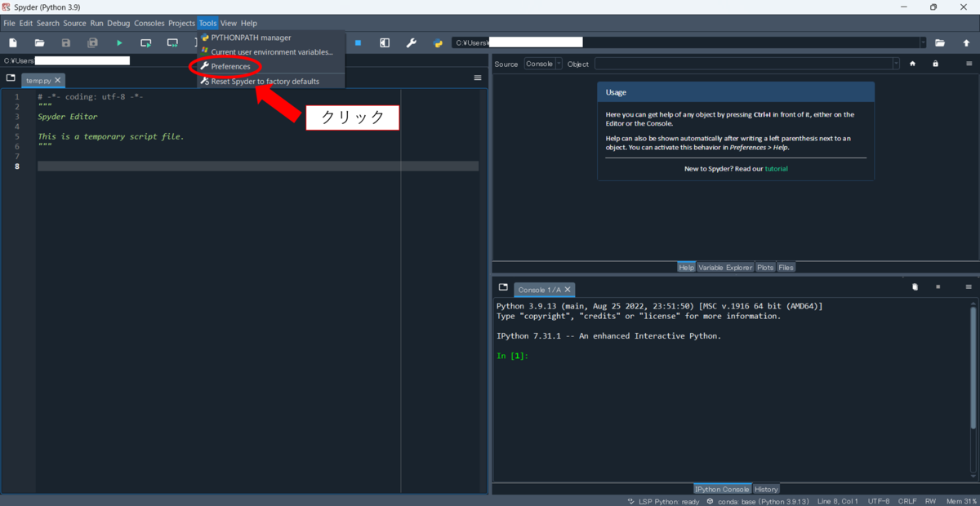
Task: Switch to the Help pane tab
Action: coord(686,267)
